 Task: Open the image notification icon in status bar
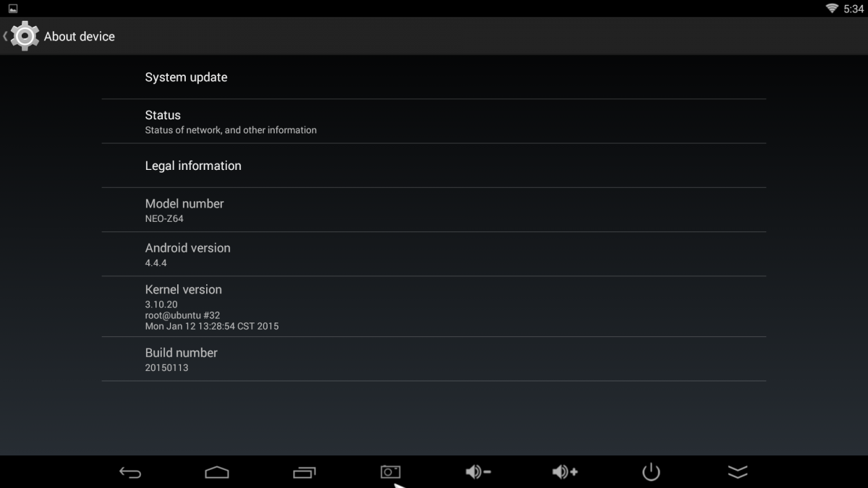(13, 8)
